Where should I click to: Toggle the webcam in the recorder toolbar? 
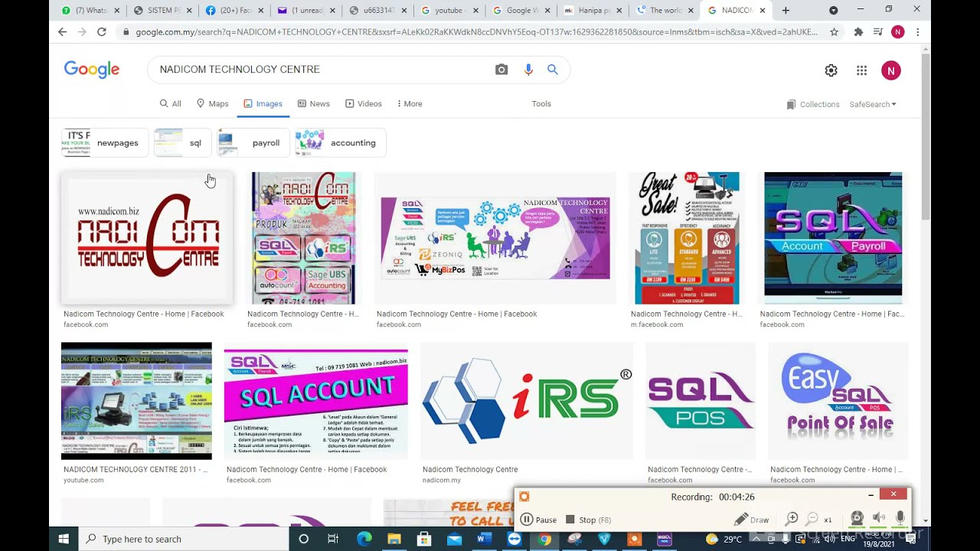(x=857, y=519)
